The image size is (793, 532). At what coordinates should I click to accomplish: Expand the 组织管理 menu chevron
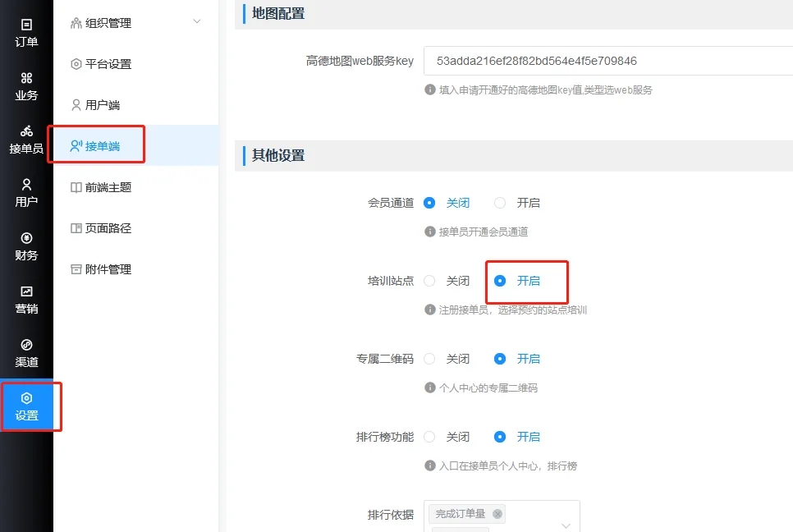pyautogui.click(x=197, y=22)
